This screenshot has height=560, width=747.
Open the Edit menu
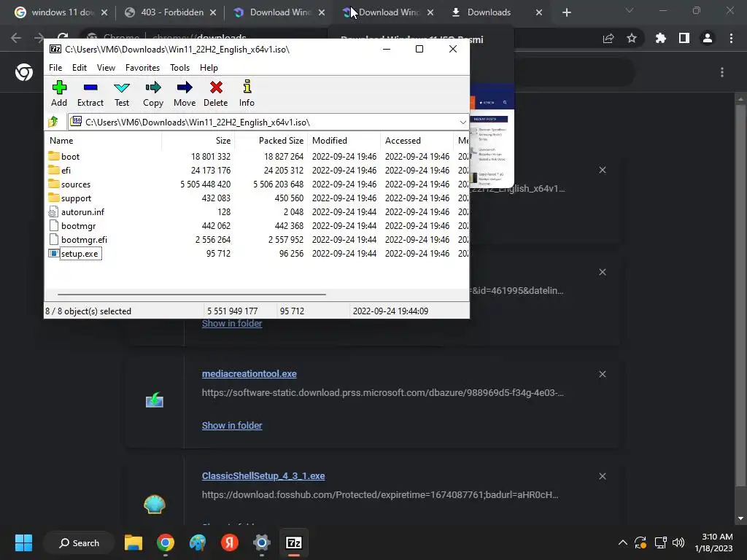click(79, 68)
